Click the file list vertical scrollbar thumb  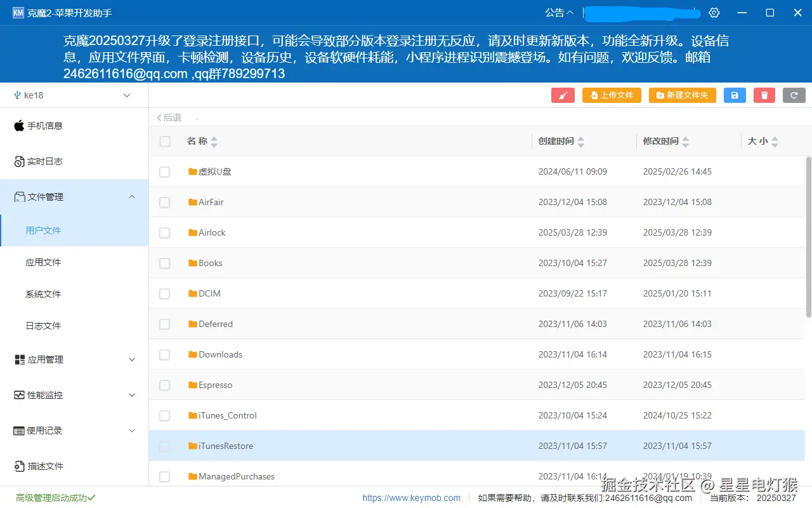tap(808, 237)
